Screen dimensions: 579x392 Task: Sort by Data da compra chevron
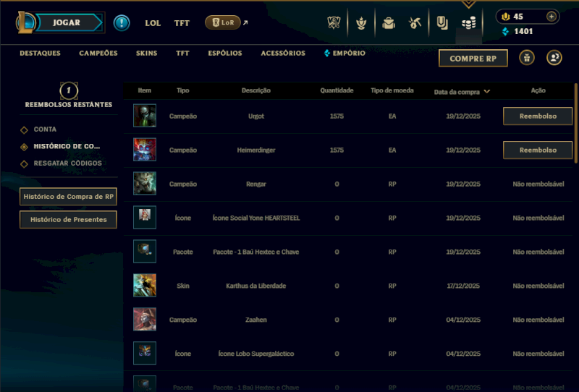click(x=486, y=91)
